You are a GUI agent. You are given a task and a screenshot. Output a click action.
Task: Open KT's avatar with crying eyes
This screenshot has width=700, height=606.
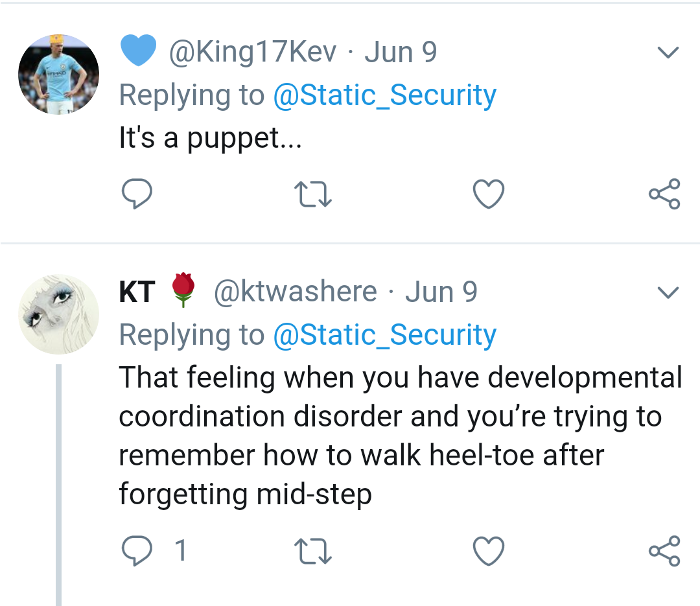pos(58,314)
